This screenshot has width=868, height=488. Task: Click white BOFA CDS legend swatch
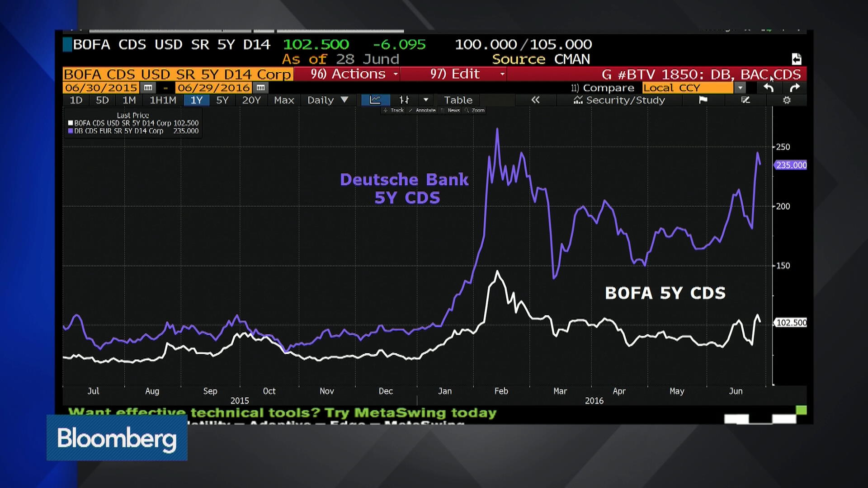(x=71, y=123)
